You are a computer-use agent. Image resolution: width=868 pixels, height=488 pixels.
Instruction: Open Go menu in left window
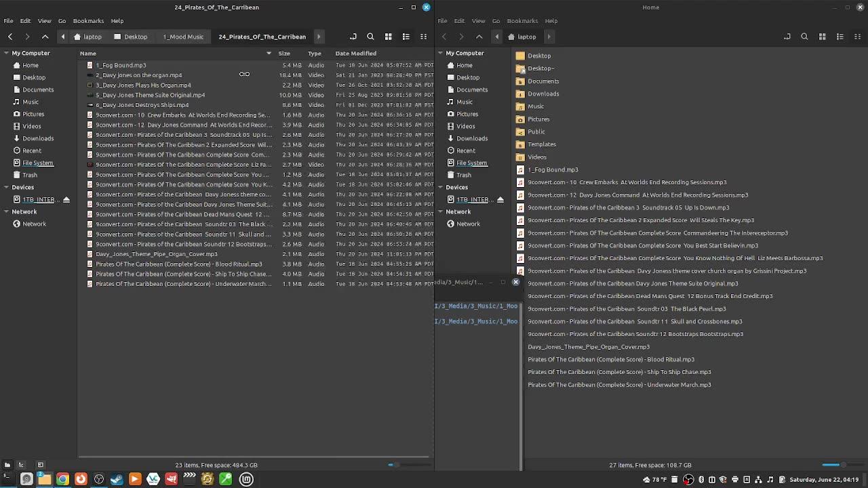(x=62, y=21)
